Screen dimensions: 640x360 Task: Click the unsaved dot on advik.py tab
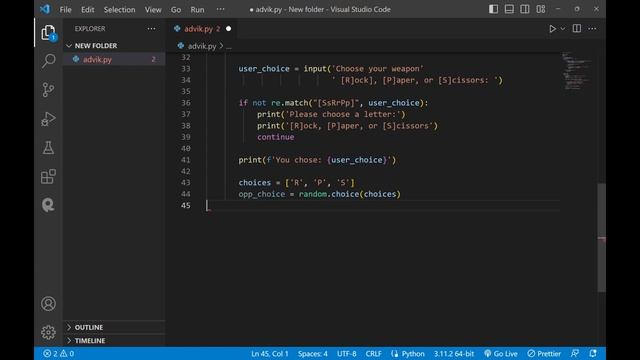coord(229,29)
